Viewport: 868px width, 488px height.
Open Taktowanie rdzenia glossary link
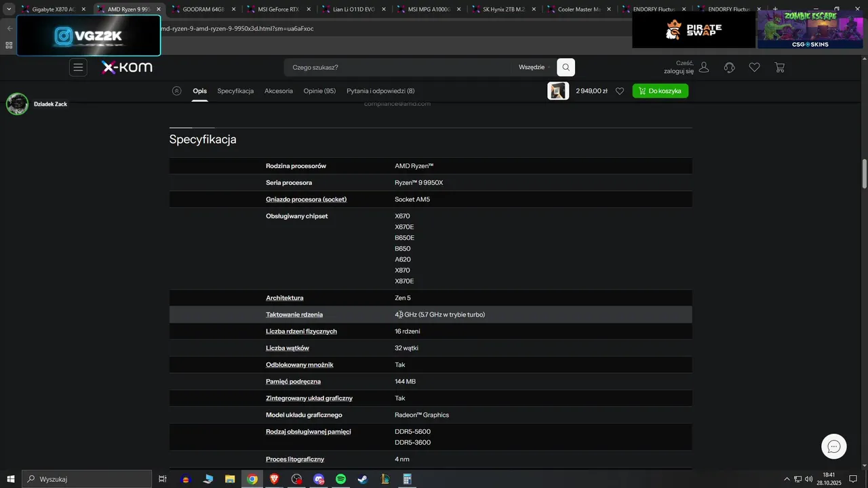tap(294, 314)
